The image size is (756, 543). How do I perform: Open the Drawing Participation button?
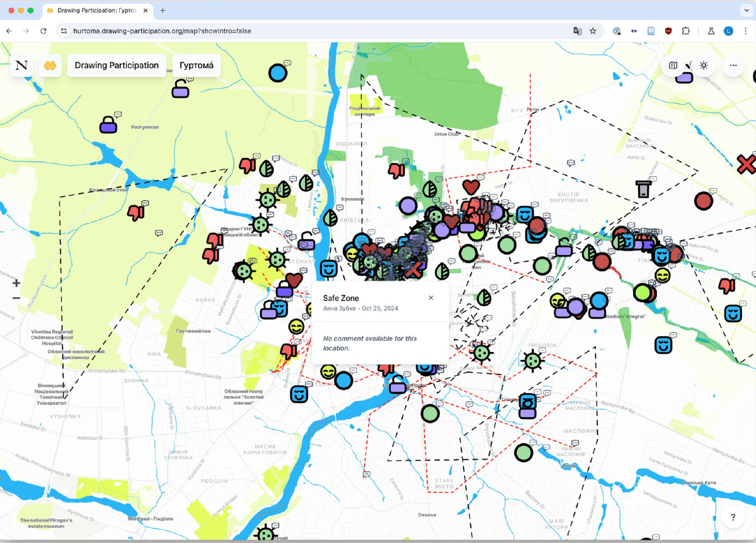click(x=116, y=66)
